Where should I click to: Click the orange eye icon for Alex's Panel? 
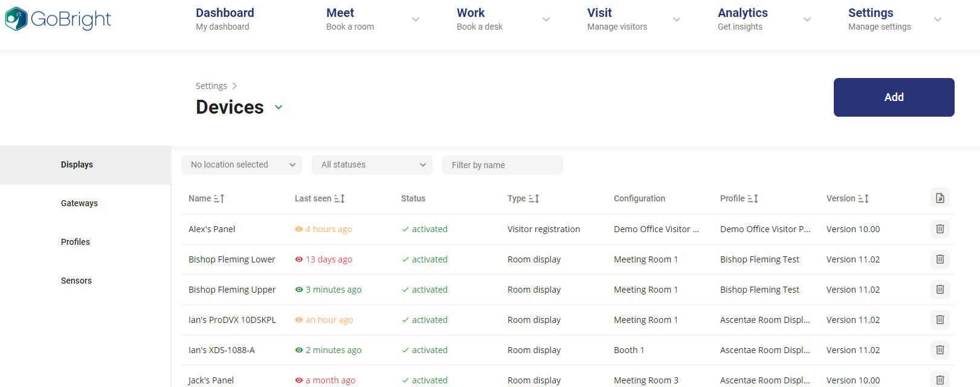(298, 229)
